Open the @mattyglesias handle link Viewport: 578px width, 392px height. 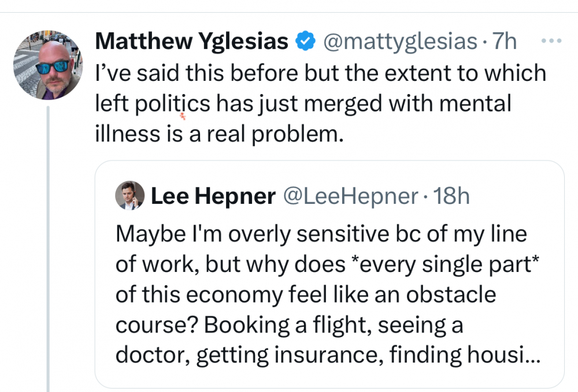[x=397, y=42]
